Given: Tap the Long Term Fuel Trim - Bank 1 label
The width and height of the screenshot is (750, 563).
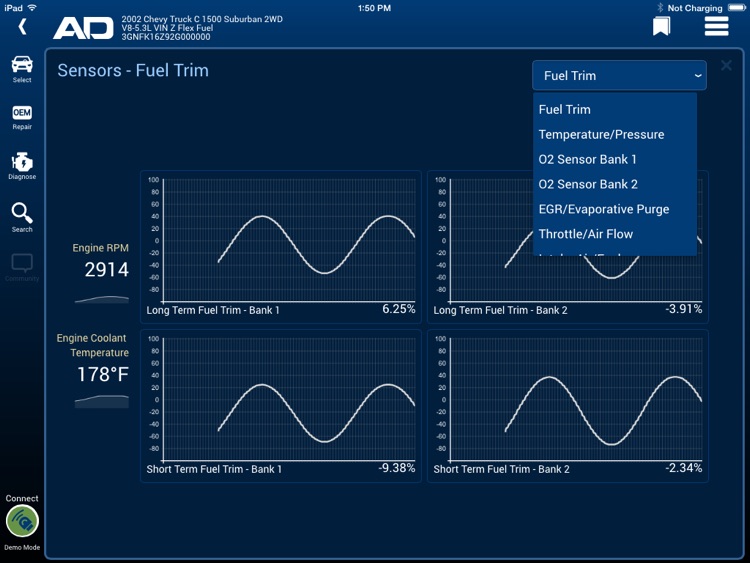Looking at the screenshot, I should click(x=213, y=310).
